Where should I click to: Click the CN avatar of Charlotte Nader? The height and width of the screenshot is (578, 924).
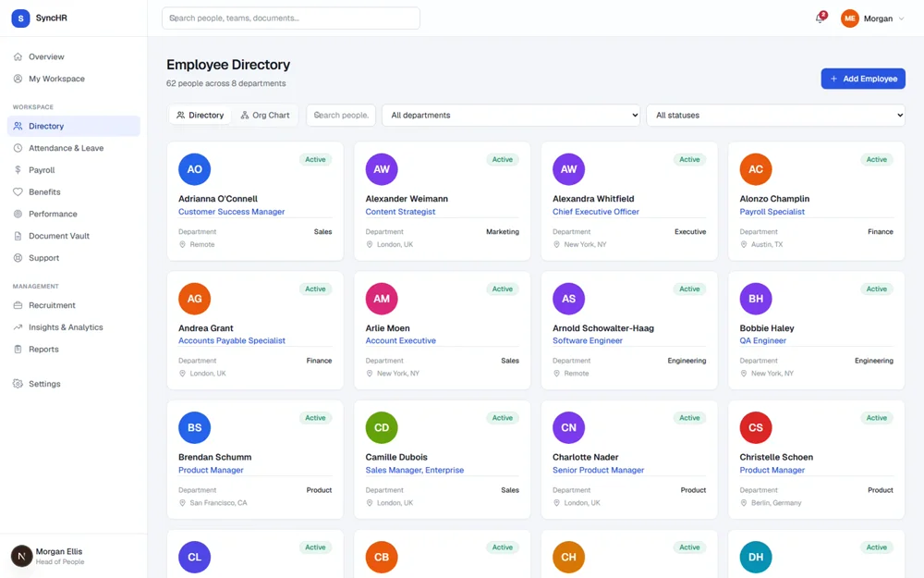point(568,427)
